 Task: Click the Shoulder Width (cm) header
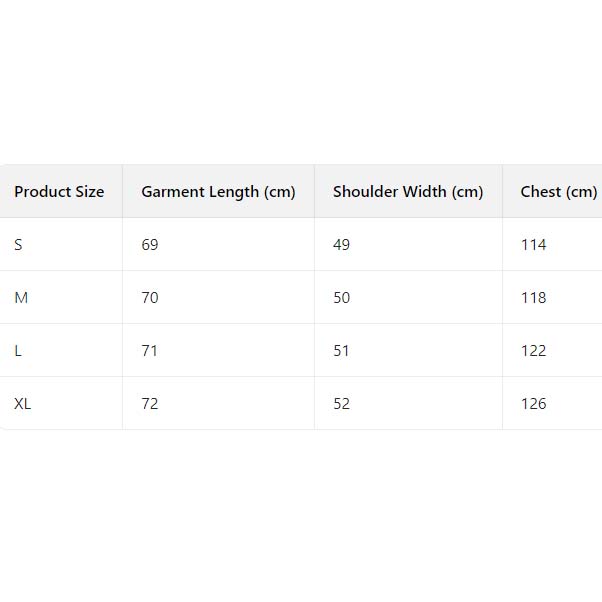tap(408, 192)
